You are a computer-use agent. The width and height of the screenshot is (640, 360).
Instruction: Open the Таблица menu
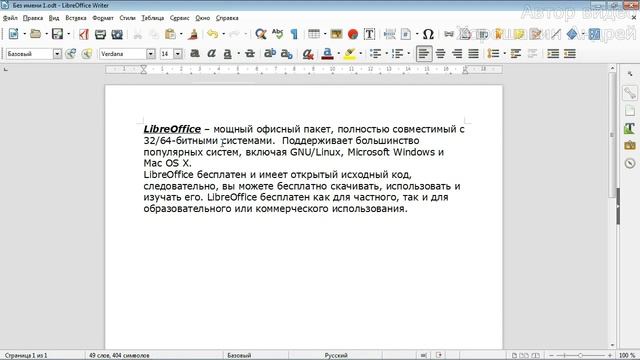coord(153,18)
